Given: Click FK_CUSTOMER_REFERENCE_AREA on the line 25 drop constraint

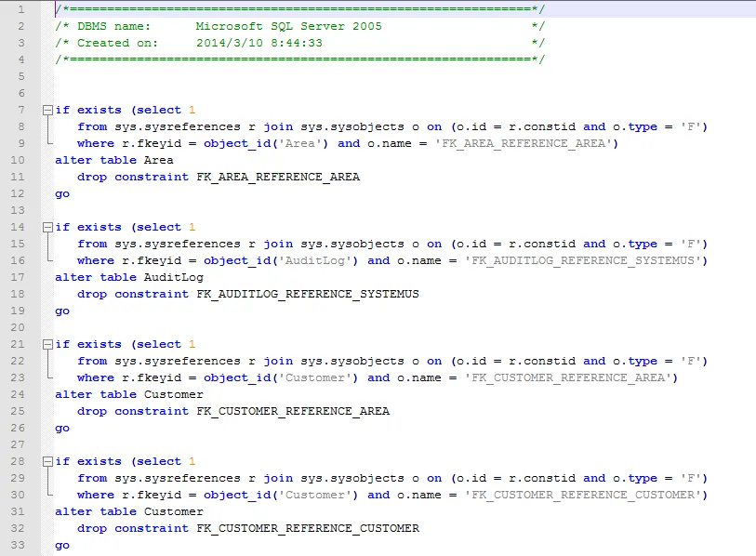Looking at the screenshot, I should pyautogui.click(x=293, y=411).
